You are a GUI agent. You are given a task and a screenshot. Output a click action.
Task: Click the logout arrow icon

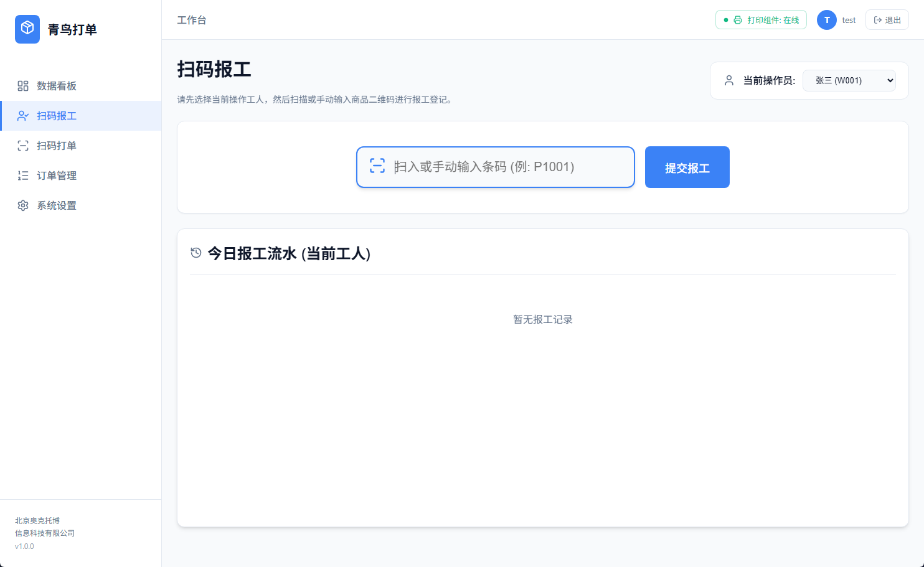point(878,20)
